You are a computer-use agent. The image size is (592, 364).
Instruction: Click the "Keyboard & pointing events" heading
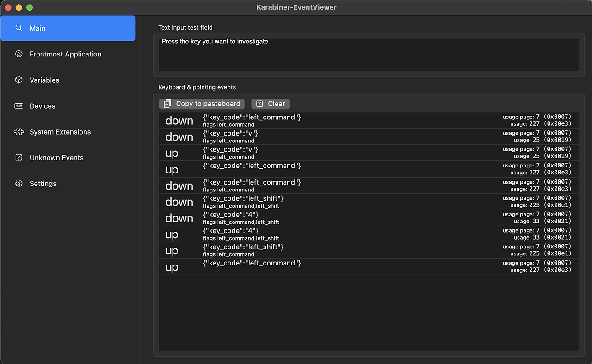[x=197, y=87]
